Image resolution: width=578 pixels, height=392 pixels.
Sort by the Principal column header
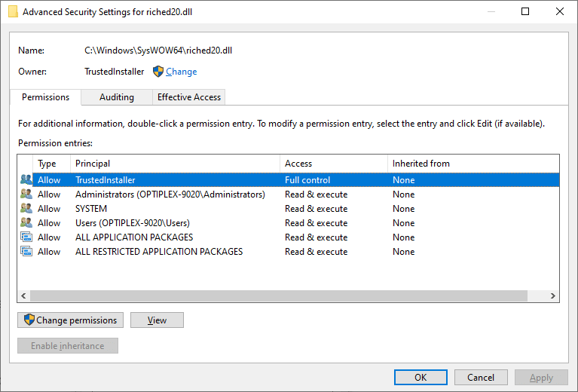[x=175, y=164]
